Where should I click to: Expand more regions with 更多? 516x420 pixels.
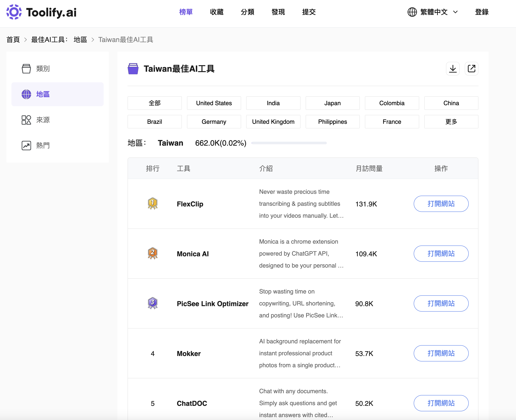[451, 122]
